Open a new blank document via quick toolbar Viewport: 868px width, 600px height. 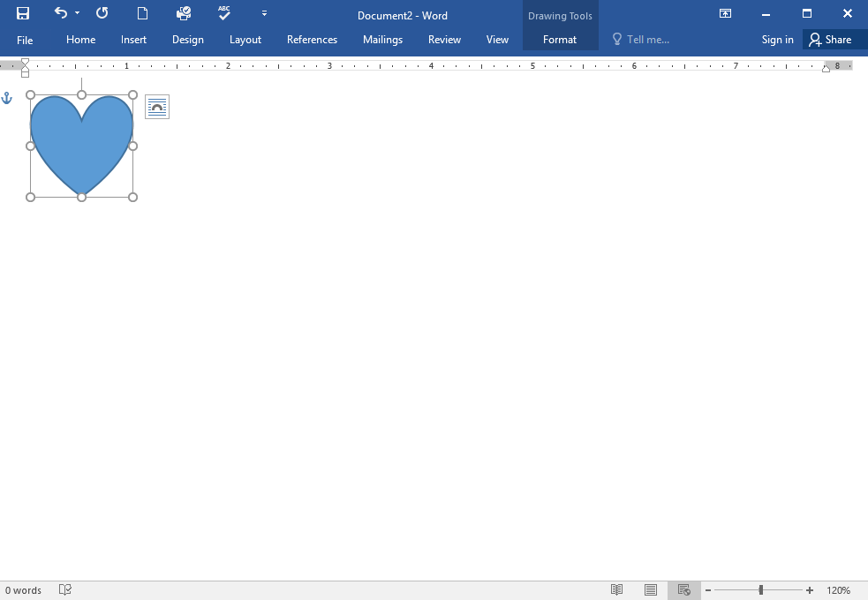(x=142, y=13)
